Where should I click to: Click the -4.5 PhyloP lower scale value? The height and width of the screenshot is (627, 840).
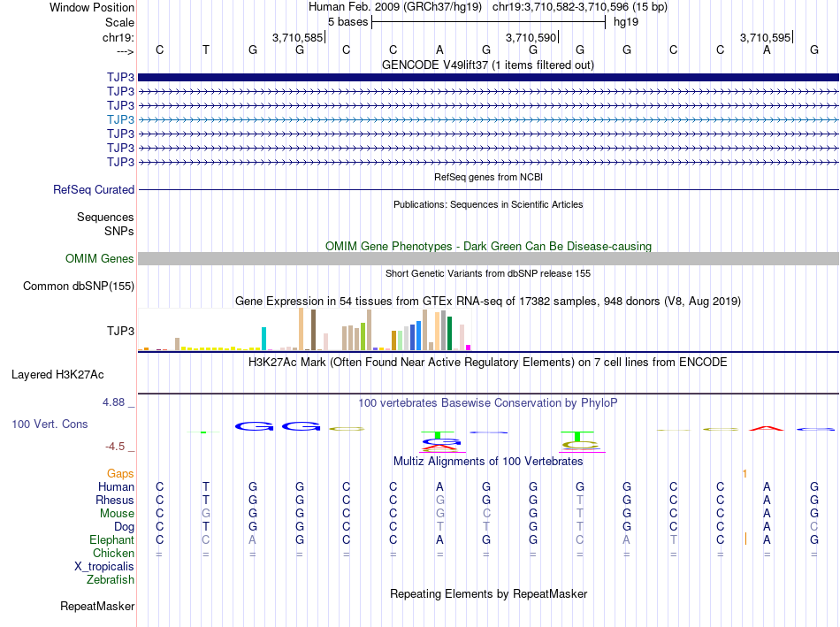115,447
